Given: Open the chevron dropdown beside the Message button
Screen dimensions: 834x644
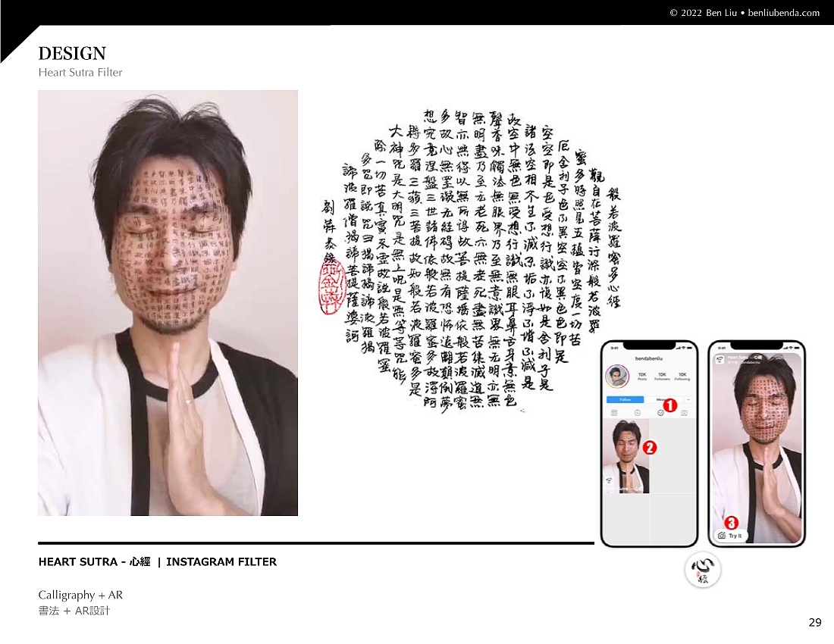Looking at the screenshot, I should point(688,399).
